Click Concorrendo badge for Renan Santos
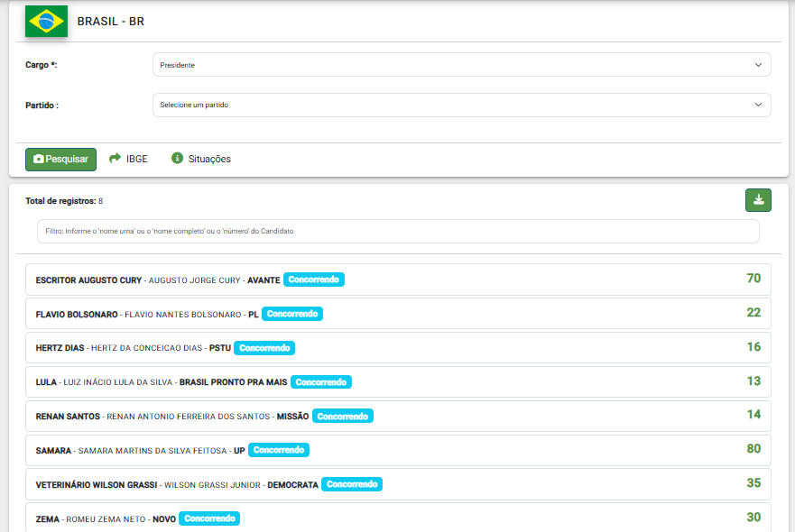795x532 pixels. 343,416
